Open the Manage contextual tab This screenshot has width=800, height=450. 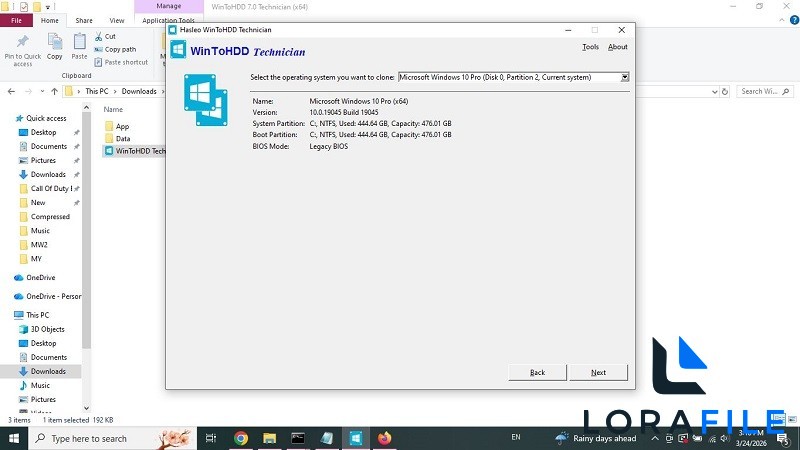tap(169, 6)
